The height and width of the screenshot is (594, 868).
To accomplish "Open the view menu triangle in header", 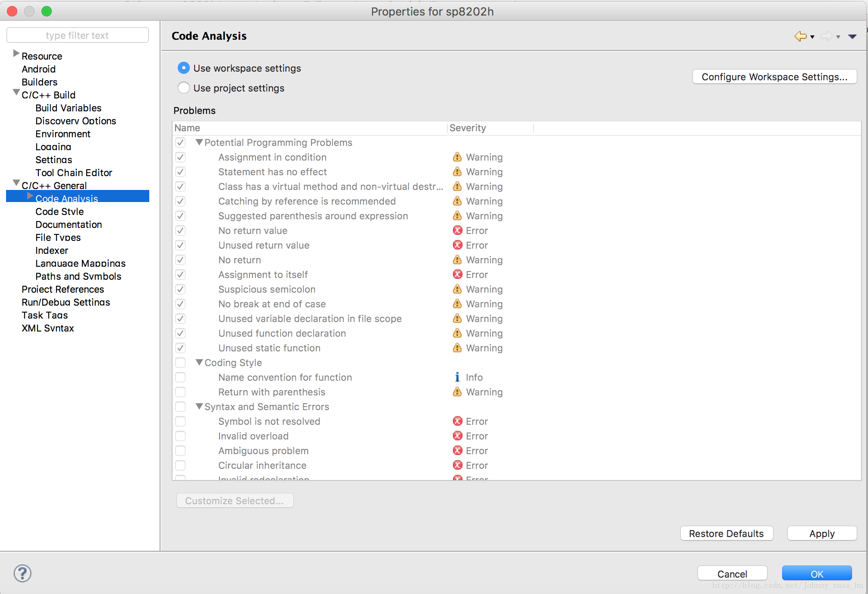I will [x=852, y=37].
